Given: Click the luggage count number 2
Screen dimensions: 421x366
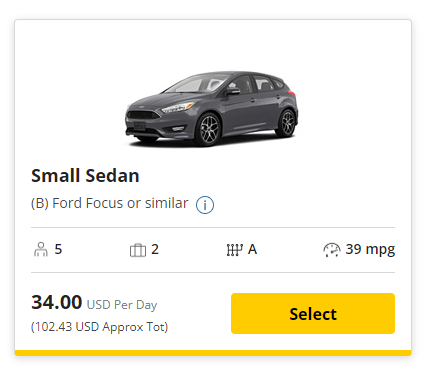Looking at the screenshot, I should pos(155,249).
